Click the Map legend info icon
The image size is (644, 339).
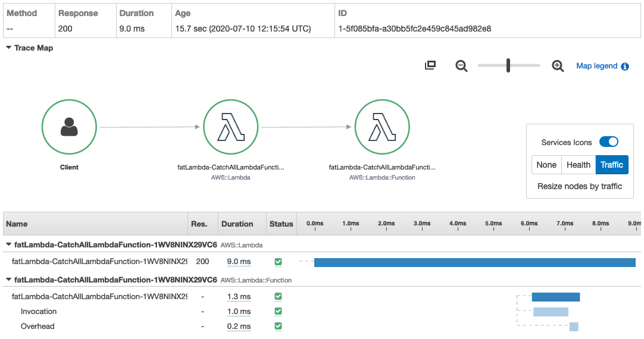(625, 67)
